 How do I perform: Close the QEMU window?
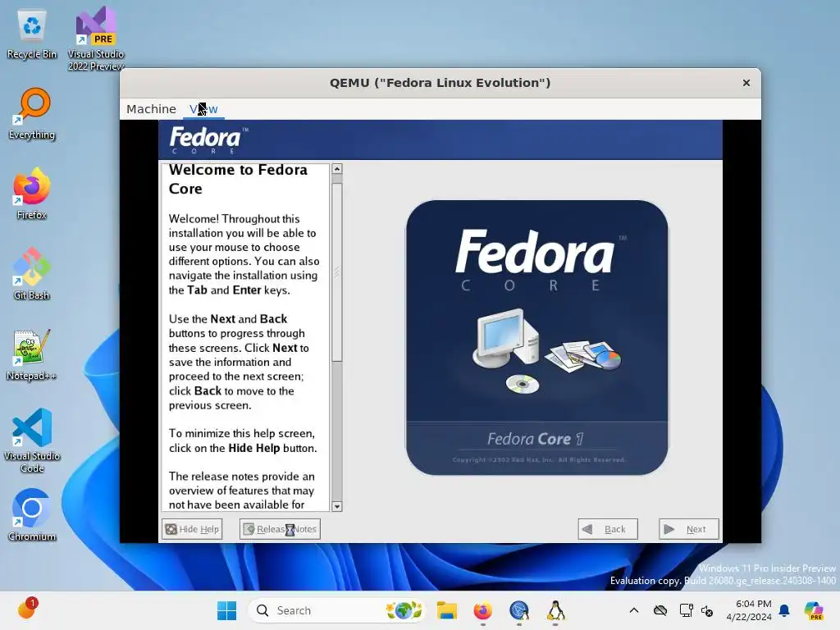click(x=746, y=83)
